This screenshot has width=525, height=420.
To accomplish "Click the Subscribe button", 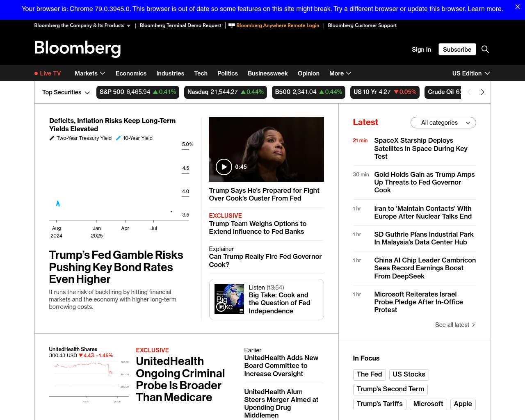I will point(457,49).
